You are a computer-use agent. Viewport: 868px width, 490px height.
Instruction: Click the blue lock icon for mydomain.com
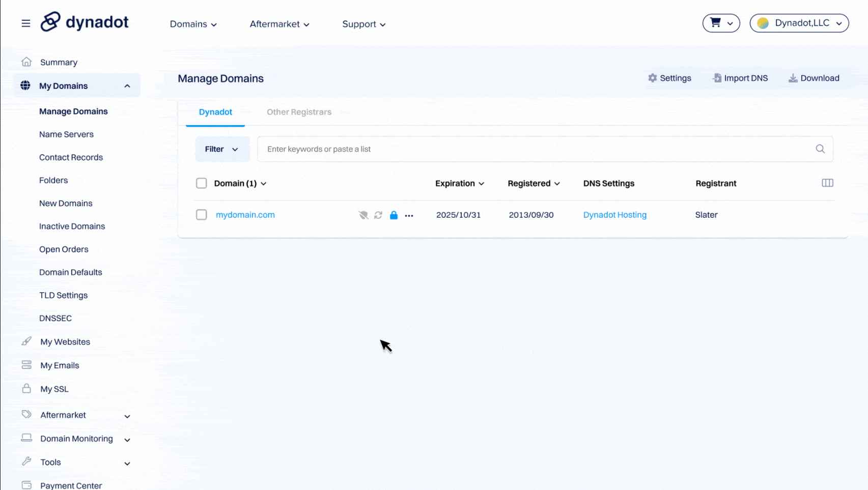394,215
